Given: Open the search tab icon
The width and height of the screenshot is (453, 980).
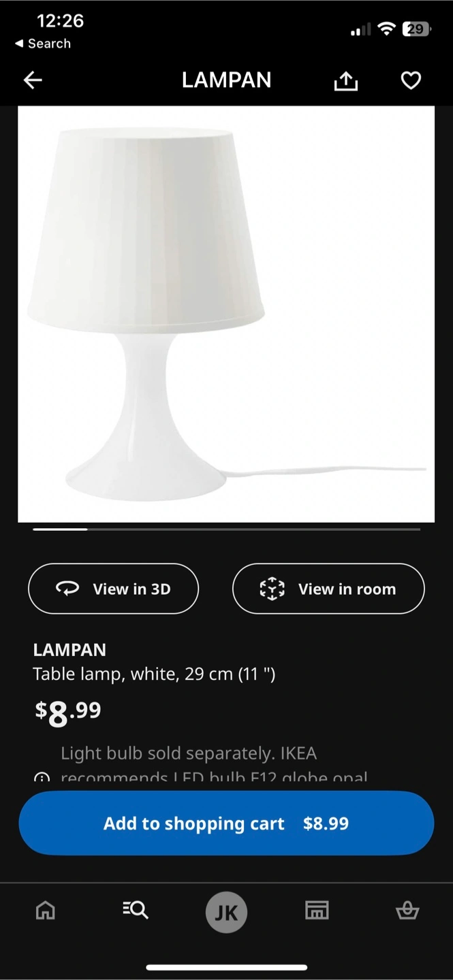Looking at the screenshot, I should coord(136,910).
